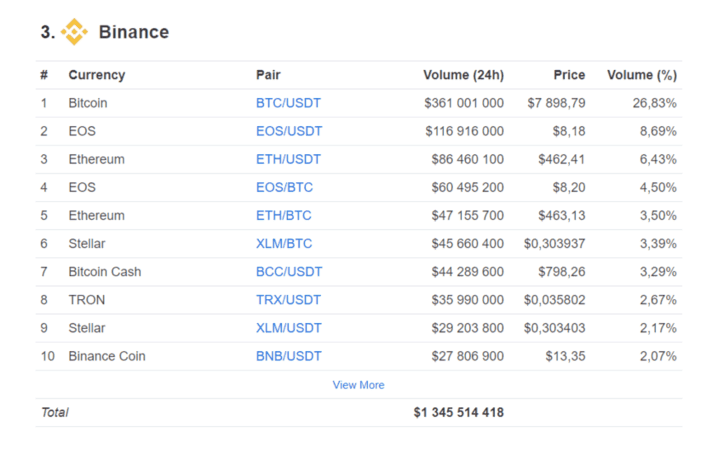Screen dimensions: 701x450
Task: Click the rank number 10 cell
Action: pos(47,356)
